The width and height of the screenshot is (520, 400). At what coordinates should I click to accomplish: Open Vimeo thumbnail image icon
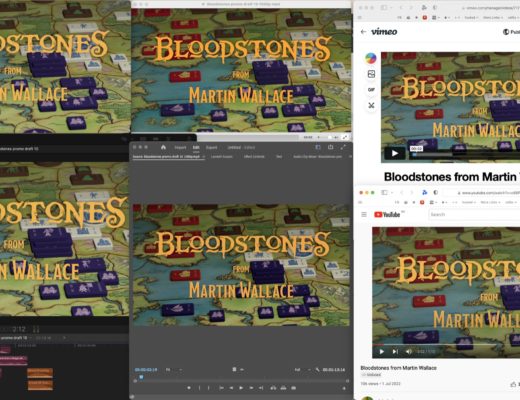tap(371, 74)
